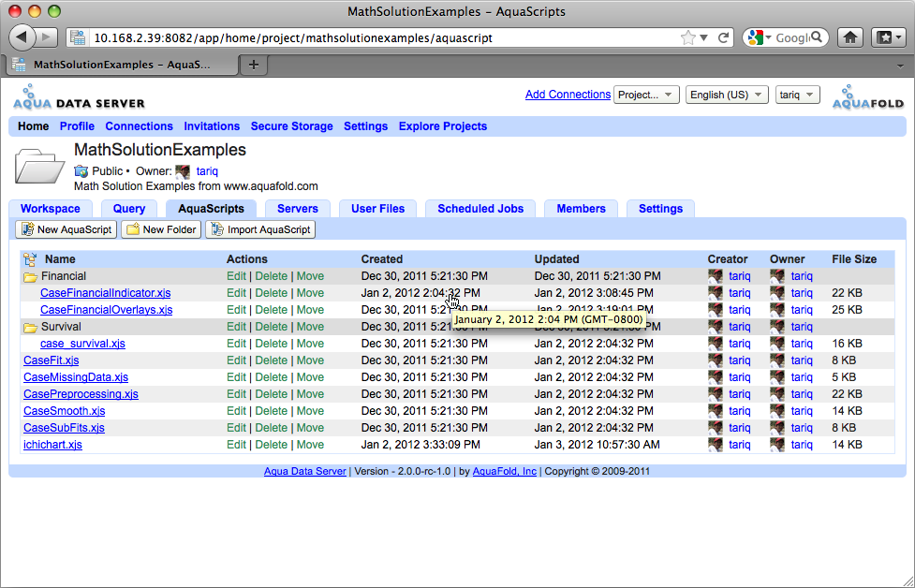Open the browser home page icon
This screenshot has height=588, width=915.
850,37
